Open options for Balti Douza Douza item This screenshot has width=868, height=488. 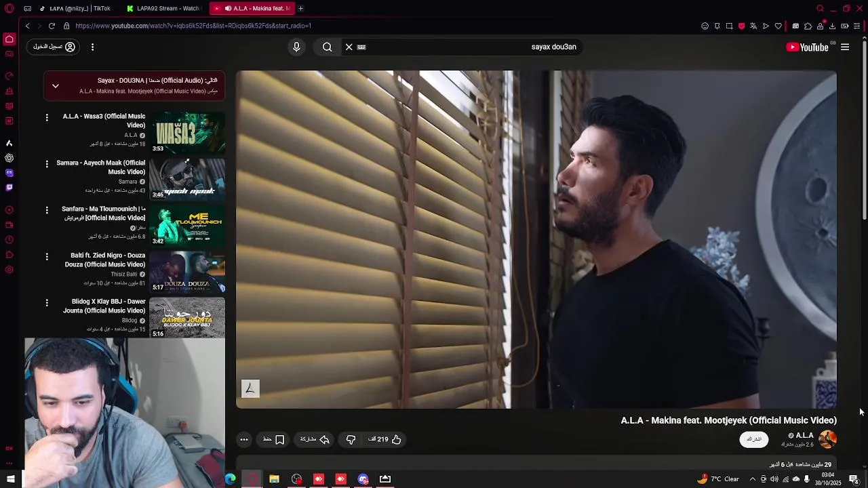pos(47,256)
